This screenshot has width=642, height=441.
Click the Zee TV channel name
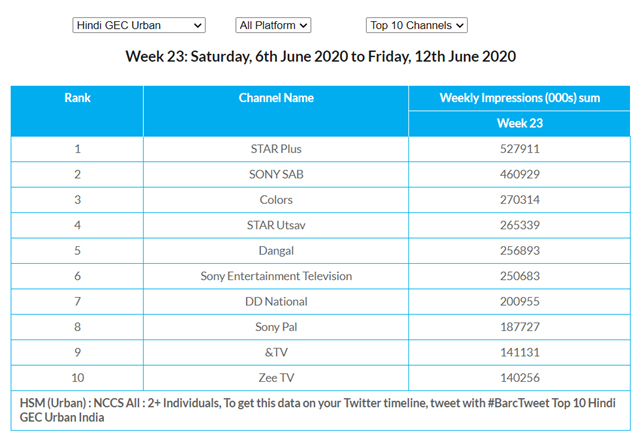[276, 377]
